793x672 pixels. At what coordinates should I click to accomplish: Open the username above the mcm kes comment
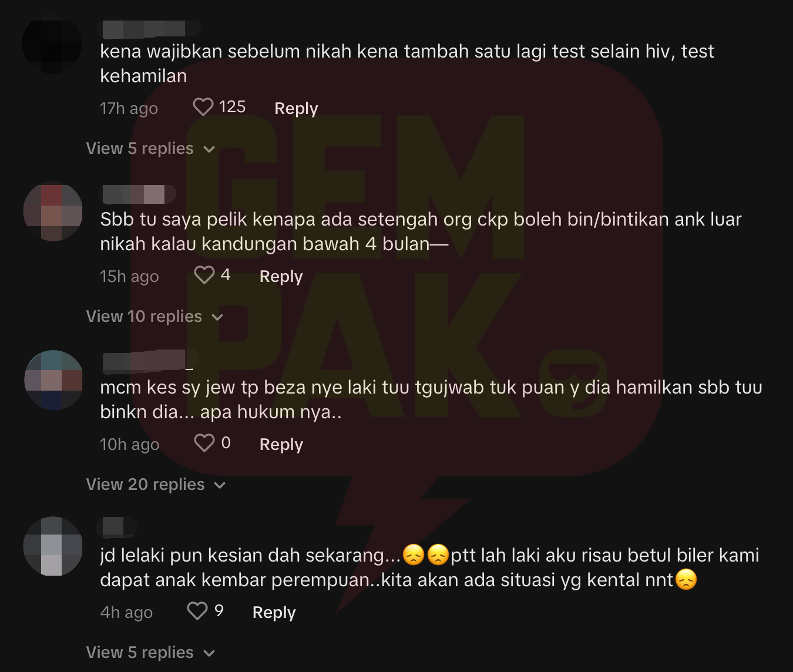pos(149,361)
